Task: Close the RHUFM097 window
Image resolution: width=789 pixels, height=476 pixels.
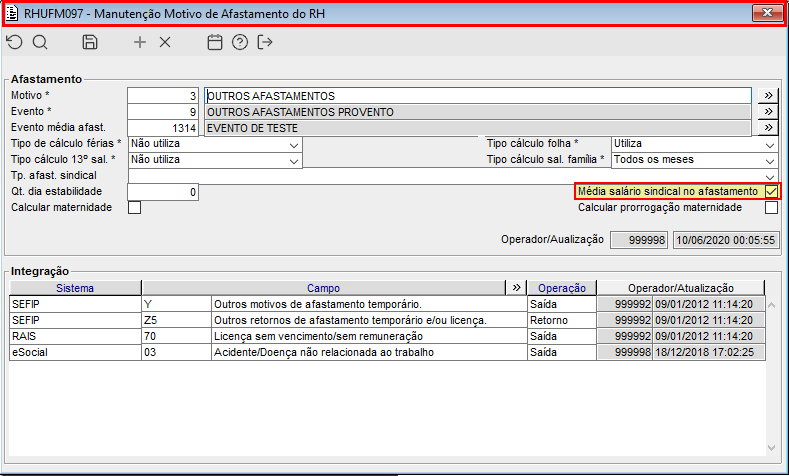Action: click(767, 13)
